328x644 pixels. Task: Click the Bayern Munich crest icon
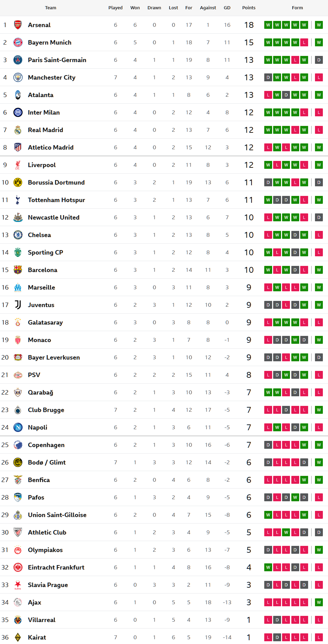point(18,42)
